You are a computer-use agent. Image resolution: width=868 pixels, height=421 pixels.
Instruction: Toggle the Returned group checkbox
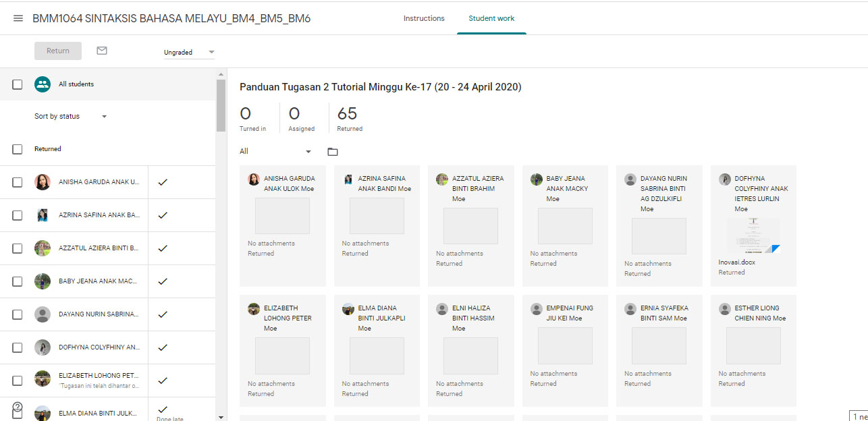[x=18, y=149]
